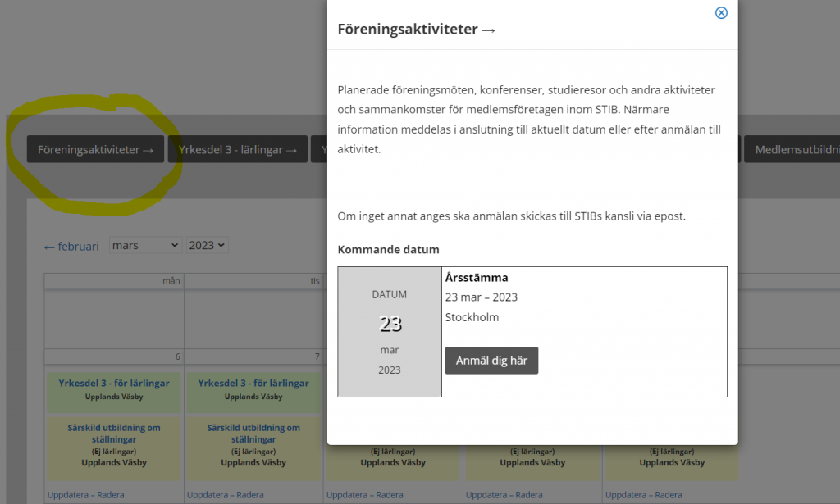Click the date box showing 23 mar 2023

(x=390, y=332)
